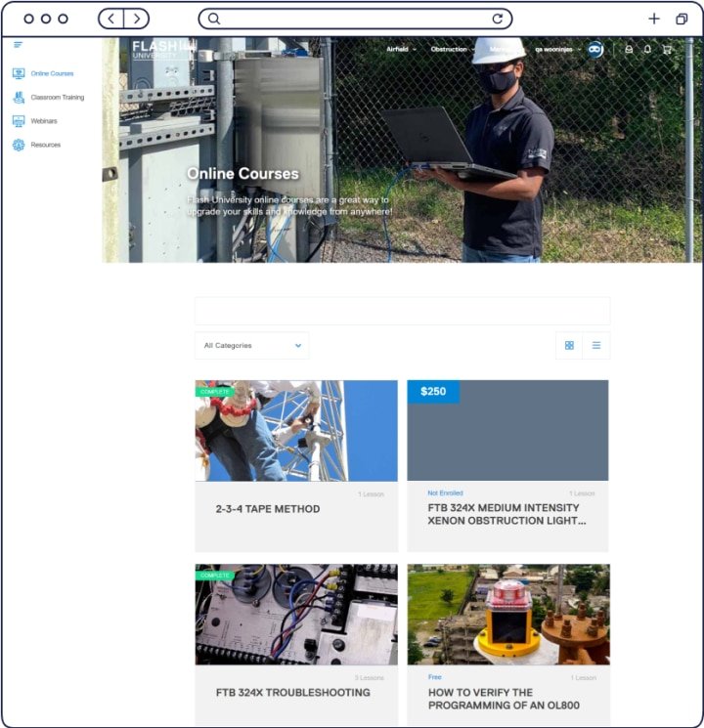Screen dimensions: 704x728
Task: Click the browser address bar
Action: point(356,19)
